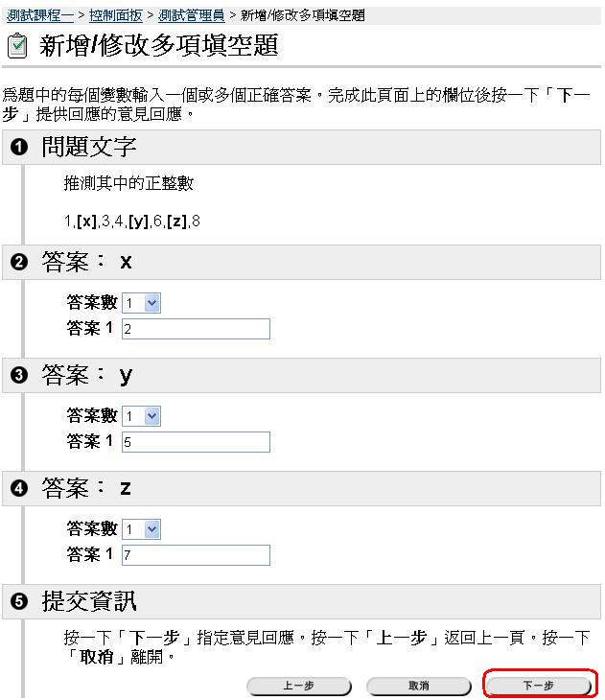Open the 答案數 dropdown for answer z
Viewport: 605px width, 700px height.
point(141,529)
